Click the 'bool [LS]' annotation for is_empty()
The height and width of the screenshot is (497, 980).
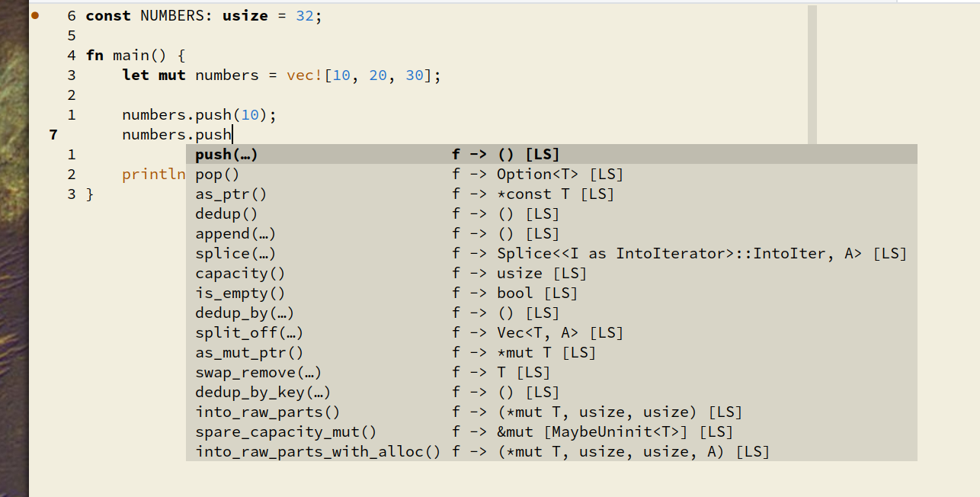coord(537,293)
